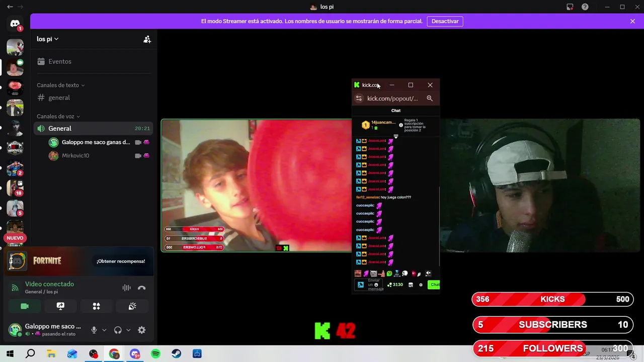Focus Galoppo's red balloon video tile
Image resolution: width=644 pixels, height=362 pixels.
[x=257, y=185]
